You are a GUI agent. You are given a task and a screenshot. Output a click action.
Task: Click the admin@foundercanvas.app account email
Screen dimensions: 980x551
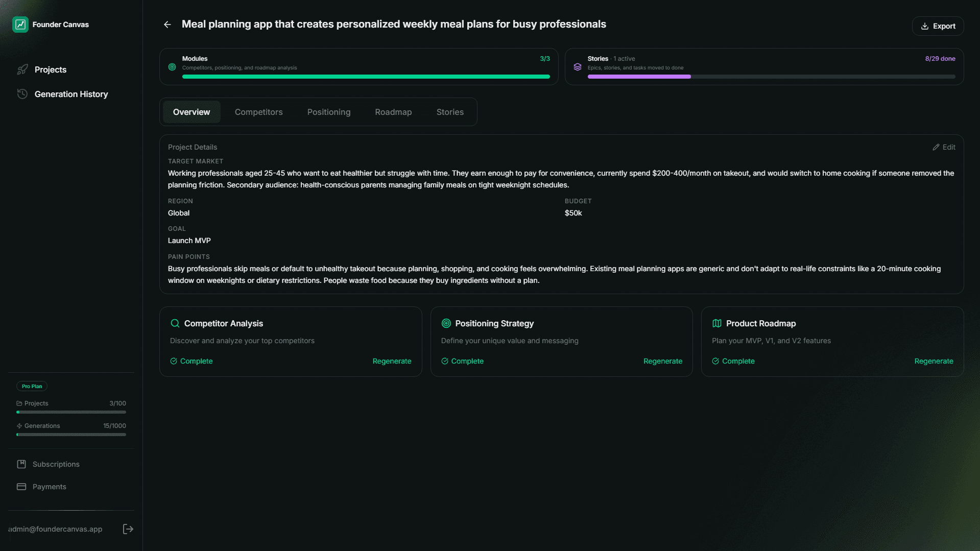click(55, 529)
